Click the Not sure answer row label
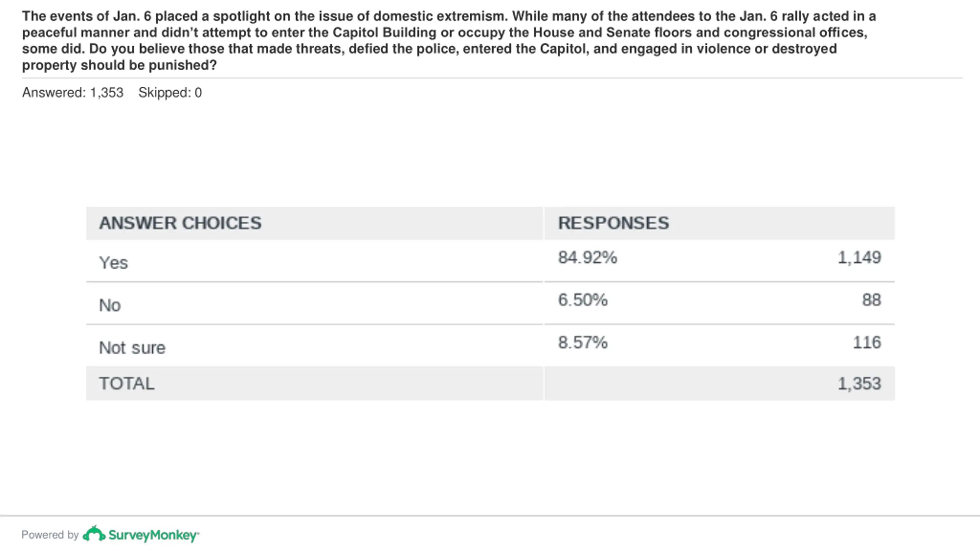The height and width of the screenshot is (551, 980). 132,348
